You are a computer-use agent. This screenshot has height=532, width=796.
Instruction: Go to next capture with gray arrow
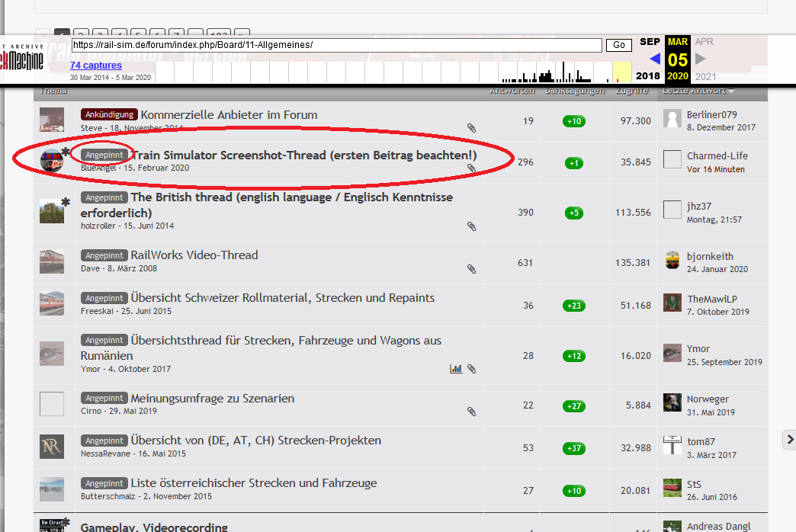pyautogui.click(x=701, y=59)
